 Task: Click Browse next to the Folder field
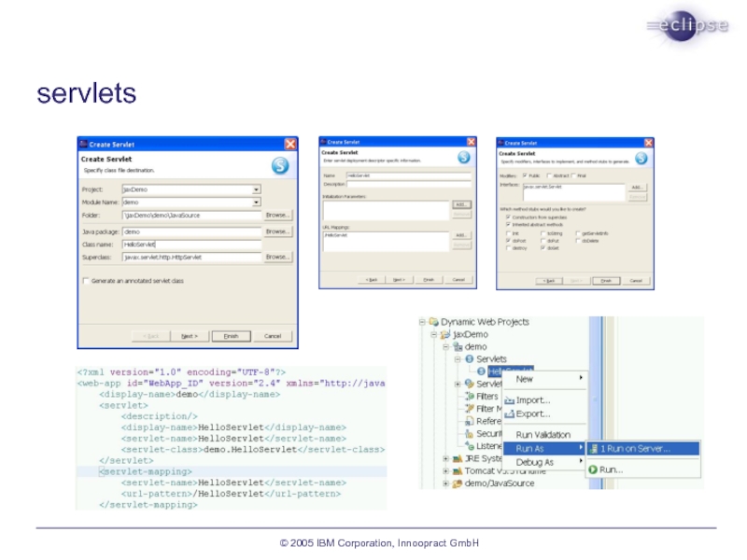(277, 216)
